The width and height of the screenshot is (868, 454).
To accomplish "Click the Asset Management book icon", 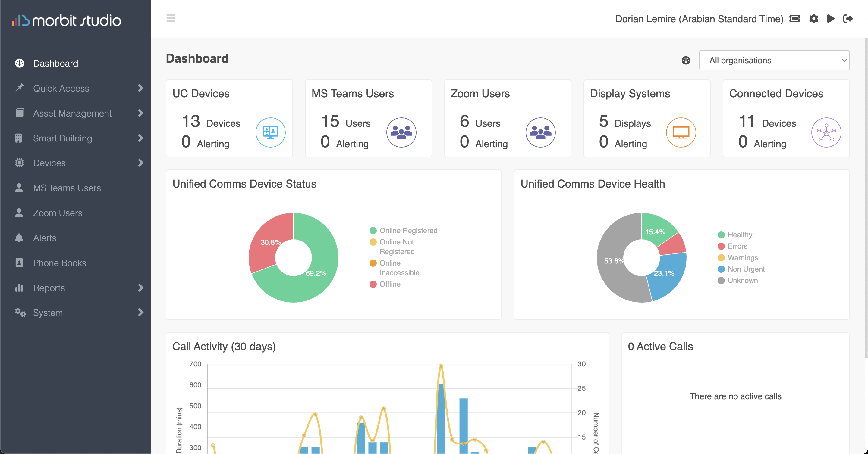I will [20, 113].
